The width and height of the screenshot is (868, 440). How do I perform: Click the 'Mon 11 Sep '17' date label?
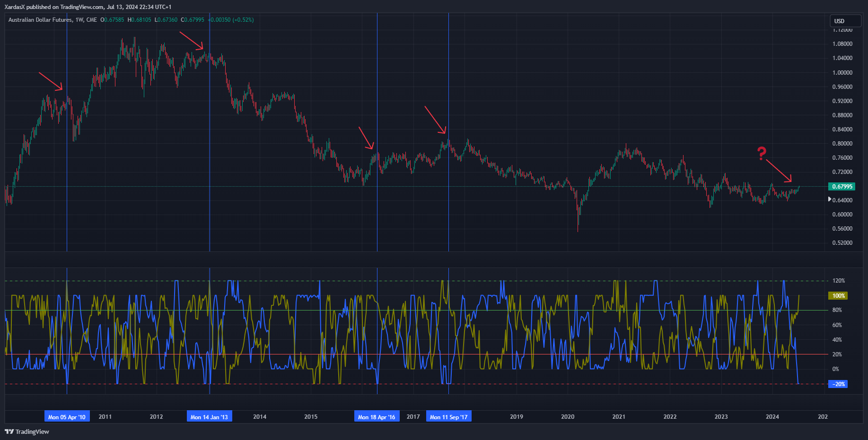[448, 417]
